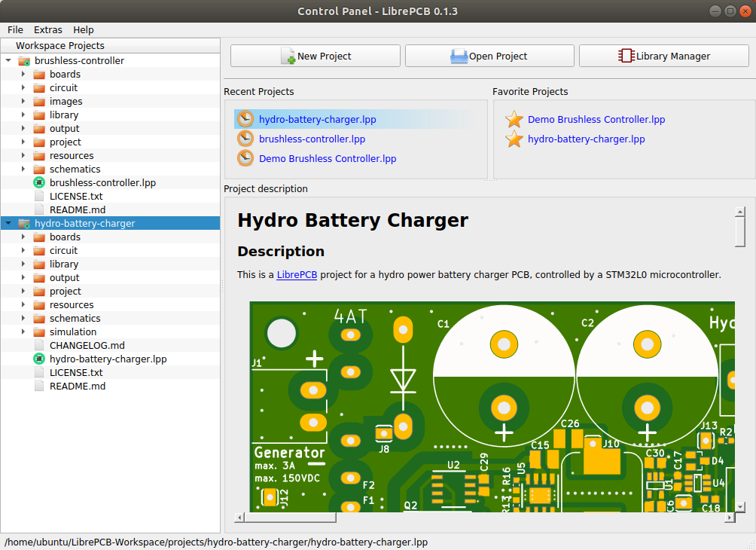Open brushless-controller.lpp from recent projects
This screenshot has width=756, height=550.
coord(312,139)
